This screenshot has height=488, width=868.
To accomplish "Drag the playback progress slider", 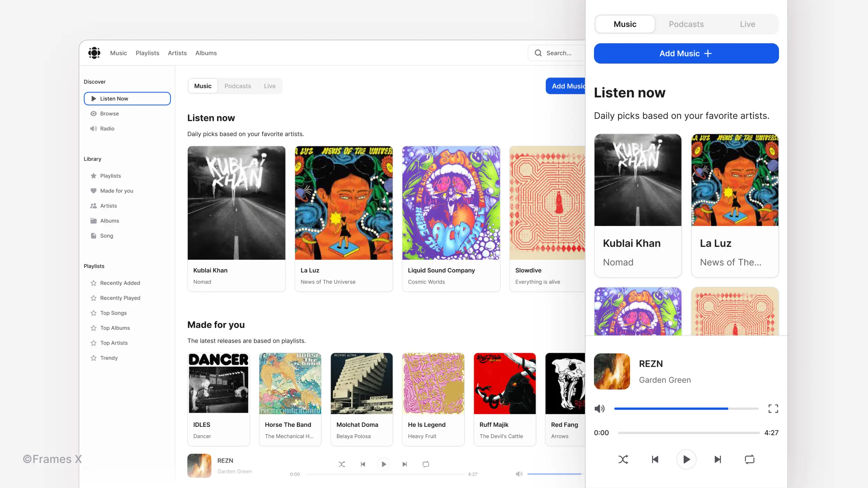I will coord(686,433).
